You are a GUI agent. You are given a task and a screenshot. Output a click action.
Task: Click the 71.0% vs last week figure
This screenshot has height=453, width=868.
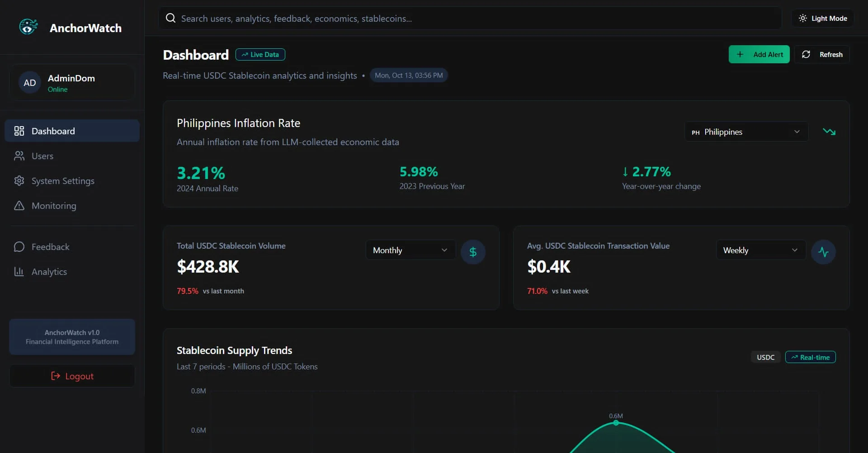coord(537,291)
